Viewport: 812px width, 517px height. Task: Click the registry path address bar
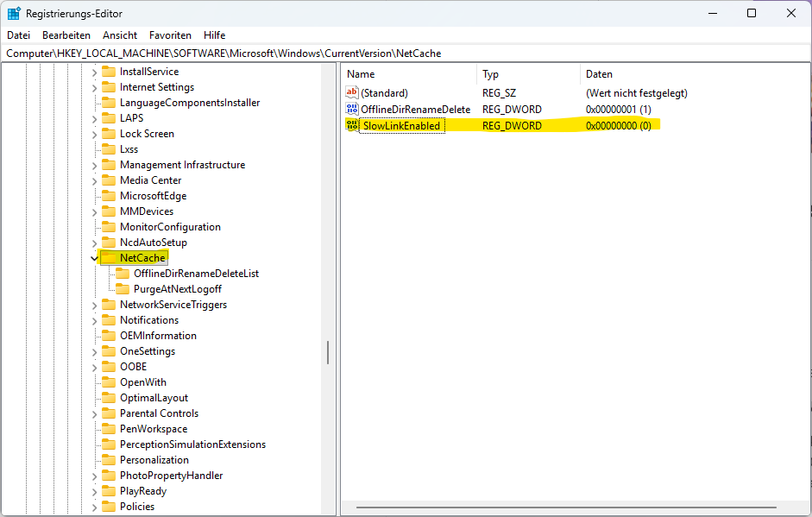(x=406, y=54)
